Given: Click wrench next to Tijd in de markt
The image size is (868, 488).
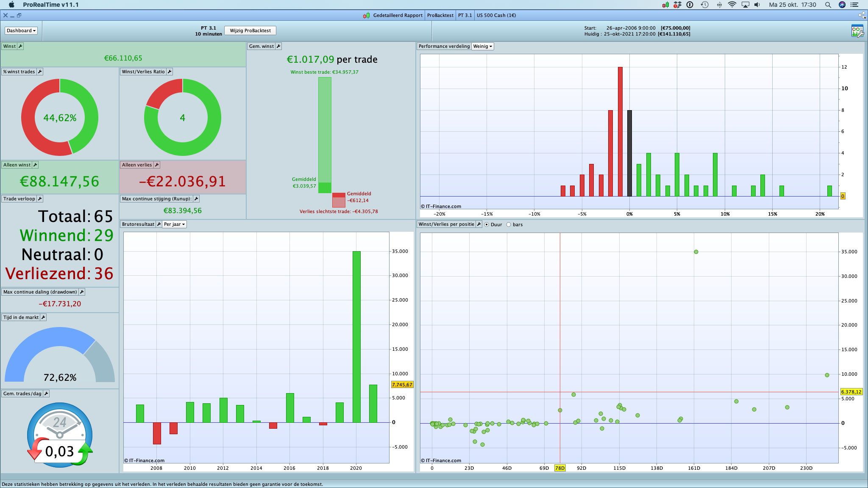Looking at the screenshot, I should (43, 317).
